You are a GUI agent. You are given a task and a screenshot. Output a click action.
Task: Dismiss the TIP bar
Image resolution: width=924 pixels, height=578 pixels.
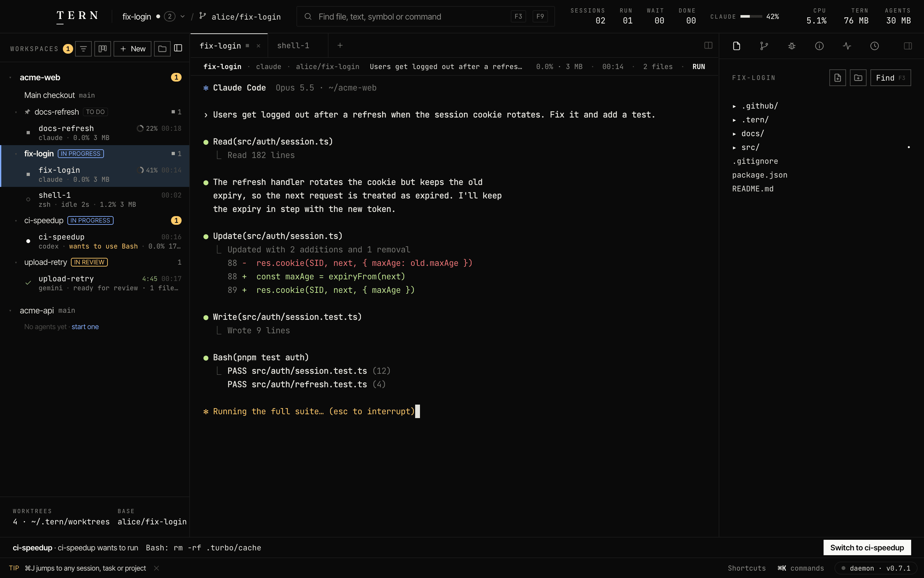[156, 568]
